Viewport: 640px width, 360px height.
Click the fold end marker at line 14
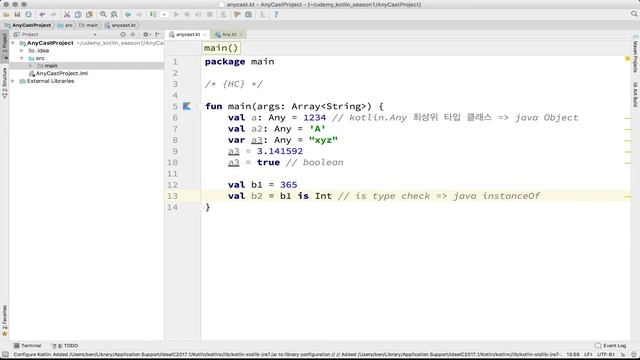coord(200,207)
